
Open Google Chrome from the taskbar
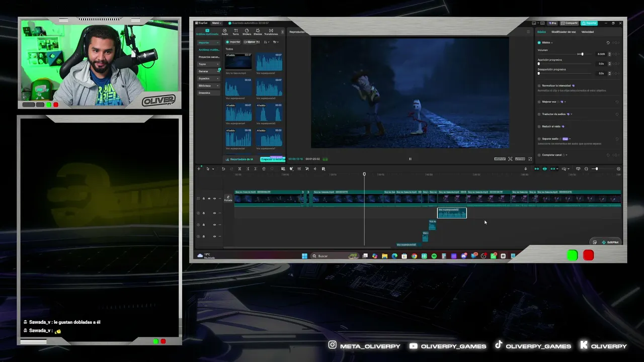coord(414,256)
